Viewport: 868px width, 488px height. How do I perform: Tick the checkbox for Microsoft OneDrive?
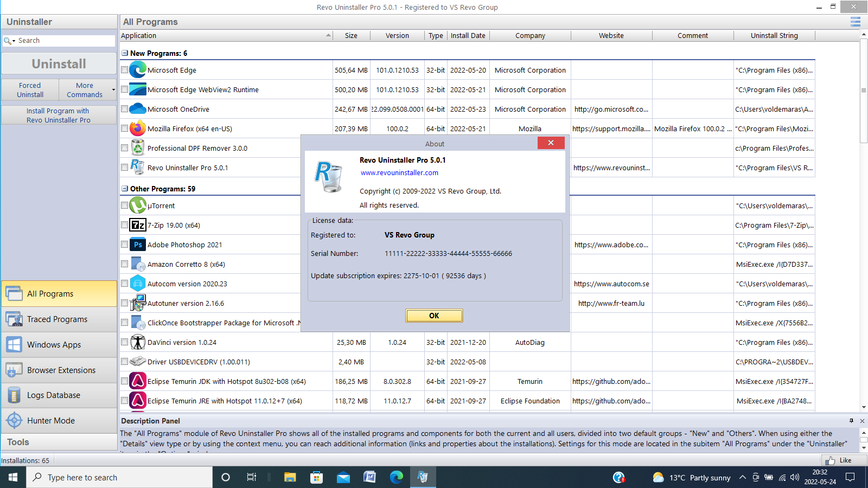[x=124, y=109]
